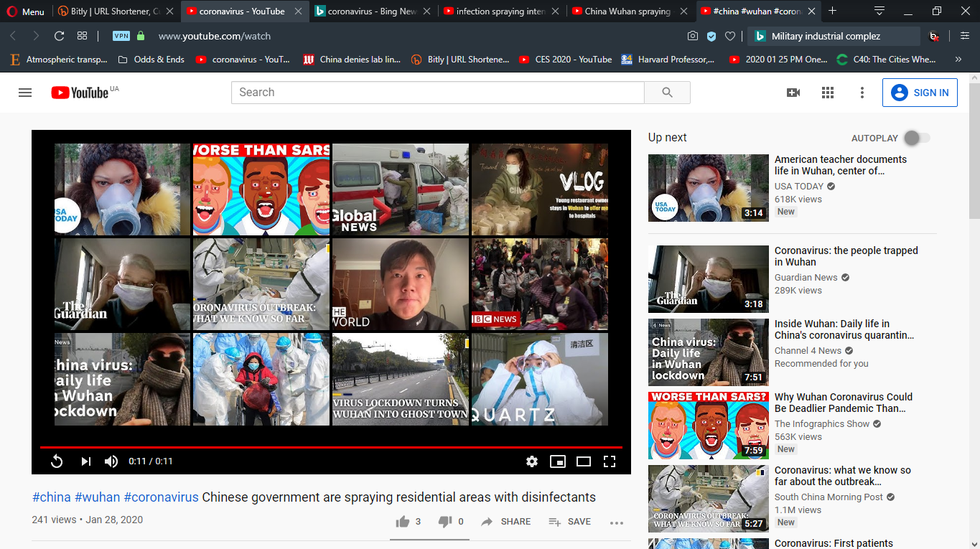Viewport: 980px width, 549px height.
Task: Go back to previous page
Action: pos(13,36)
